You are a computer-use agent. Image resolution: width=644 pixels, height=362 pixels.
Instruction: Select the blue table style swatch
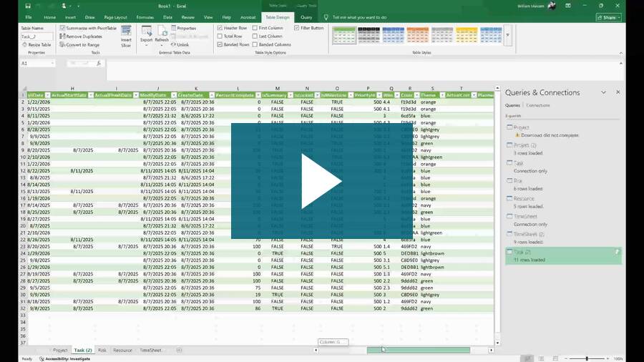pyautogui.click(x=393, y=35)
